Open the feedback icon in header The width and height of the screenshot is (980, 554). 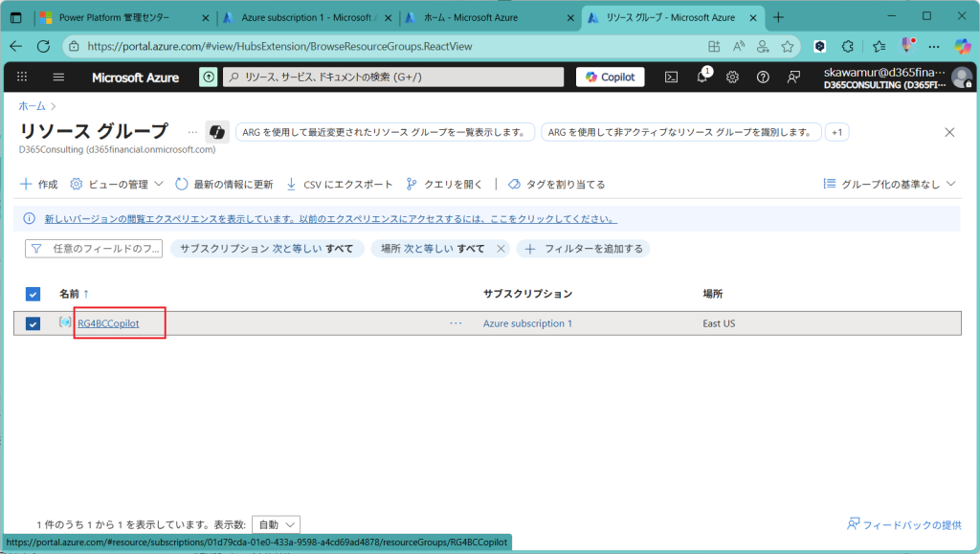point(793,77)
